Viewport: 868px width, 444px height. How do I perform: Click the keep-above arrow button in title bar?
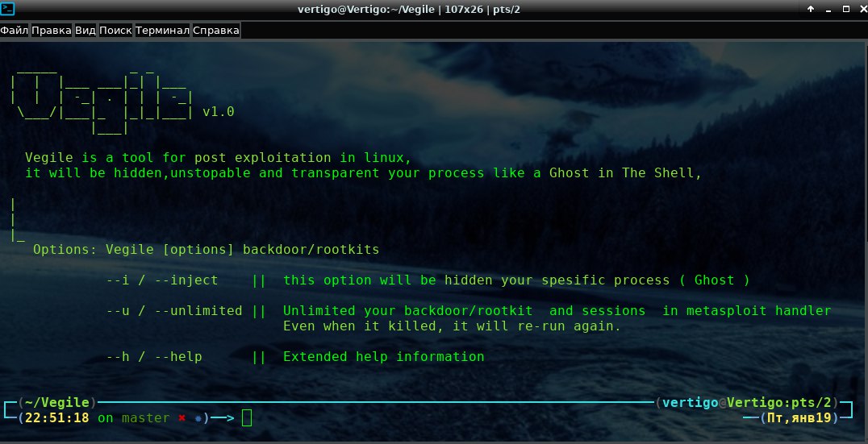point(811,9)
